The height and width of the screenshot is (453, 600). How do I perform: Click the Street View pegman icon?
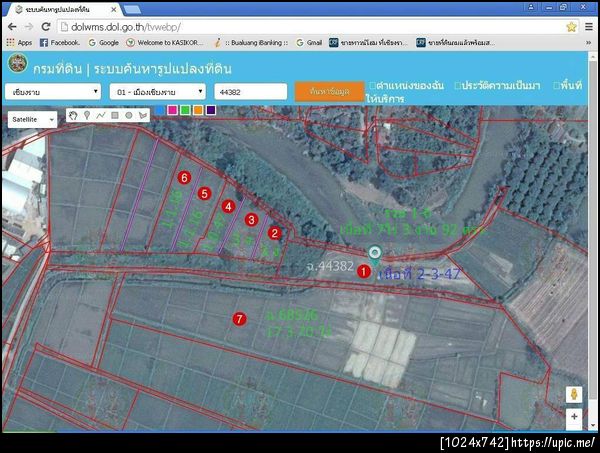[x=574, y=394]
